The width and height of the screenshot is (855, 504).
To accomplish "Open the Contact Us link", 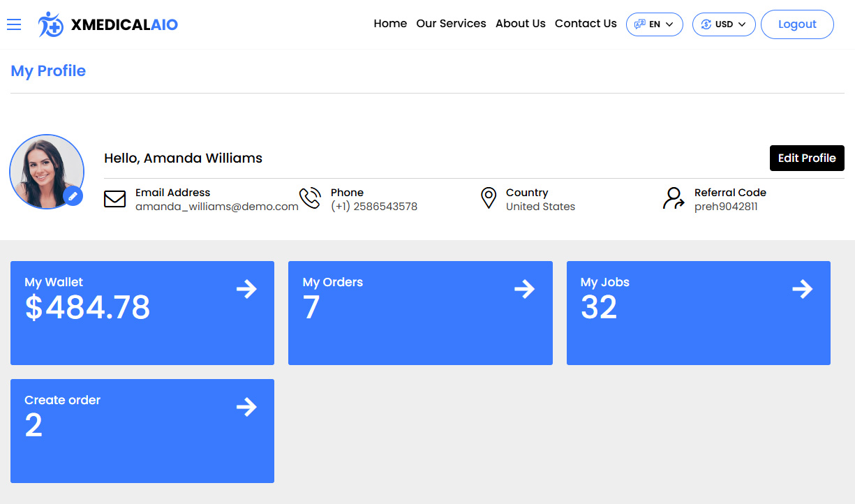I will click(586, 24).
